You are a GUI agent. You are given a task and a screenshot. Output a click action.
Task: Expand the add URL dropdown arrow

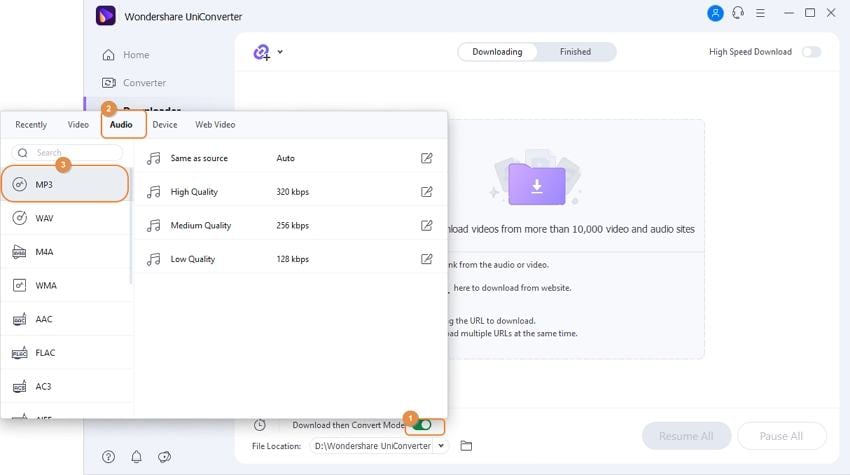pos(280,52)
